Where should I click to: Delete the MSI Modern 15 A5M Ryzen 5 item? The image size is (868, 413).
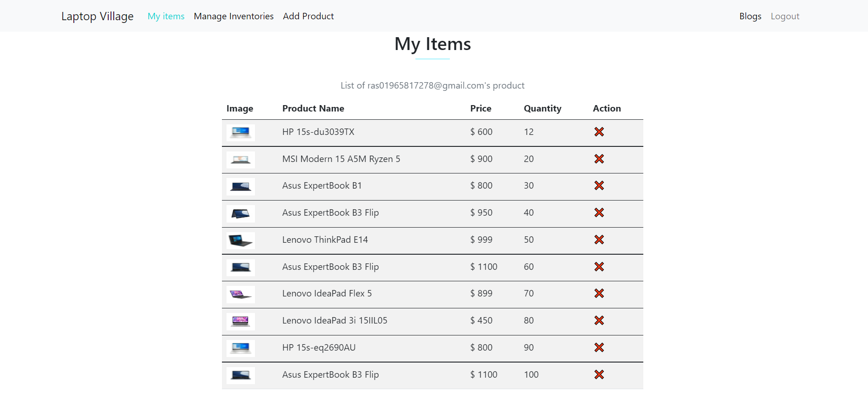(x=599, y=159)
